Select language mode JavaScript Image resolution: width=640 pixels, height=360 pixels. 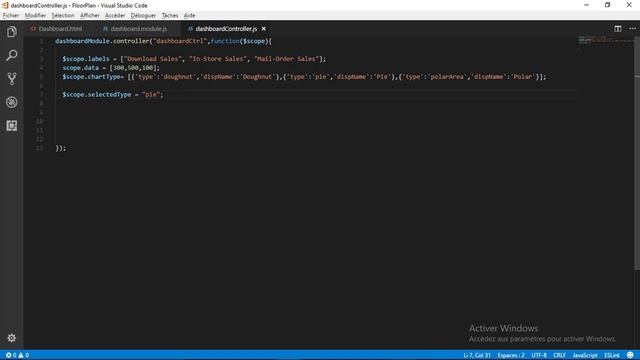585,355
